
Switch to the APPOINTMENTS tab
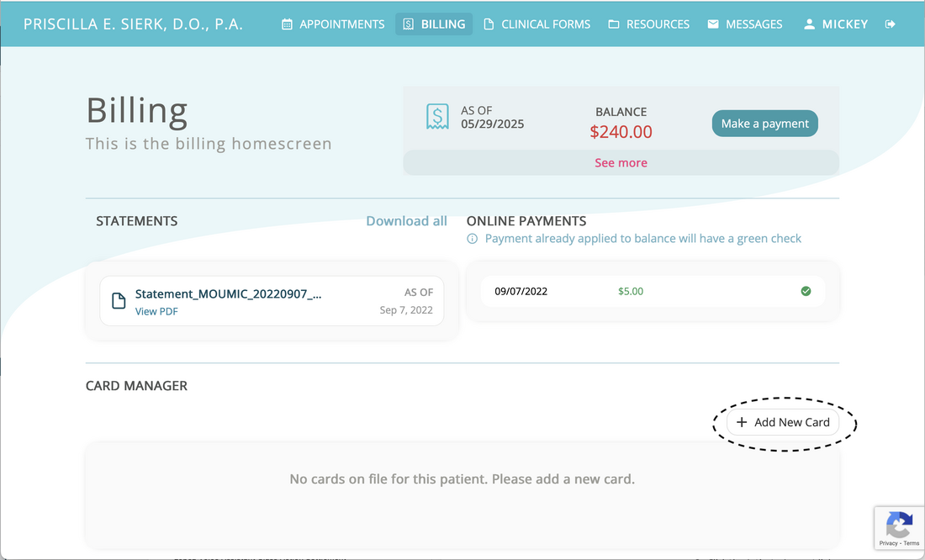(333, 24)
